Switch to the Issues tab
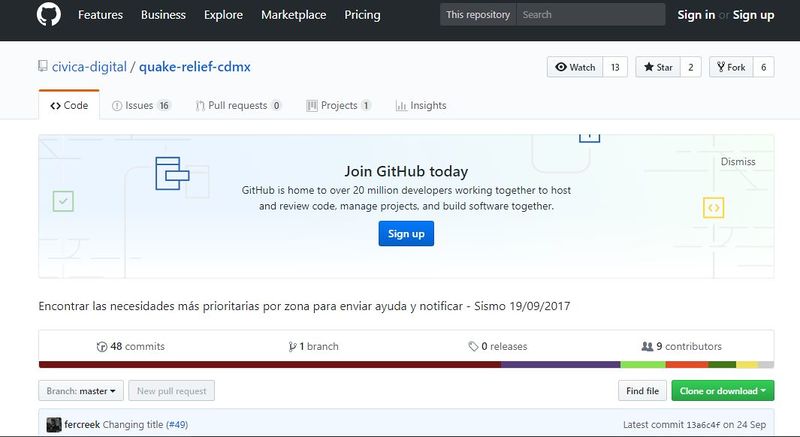 coord(141,106)
